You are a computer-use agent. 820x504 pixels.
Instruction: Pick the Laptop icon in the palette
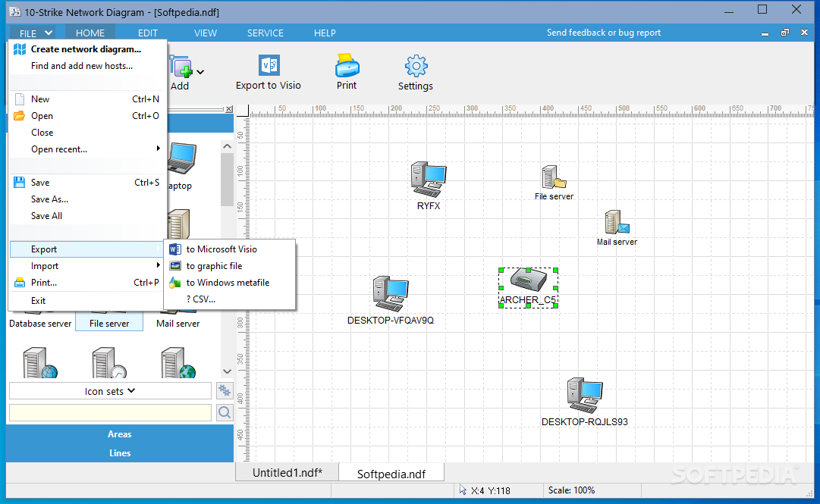click(x=182, y=158)
